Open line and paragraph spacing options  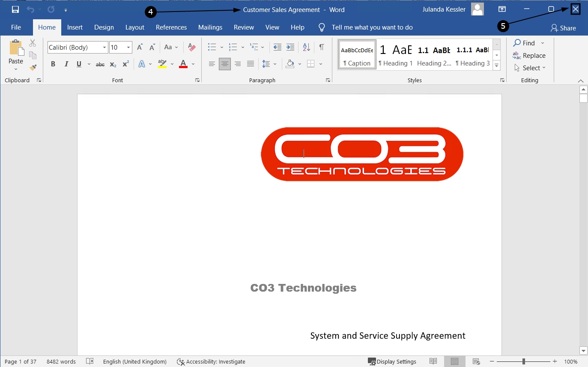(x=269, y=64)
